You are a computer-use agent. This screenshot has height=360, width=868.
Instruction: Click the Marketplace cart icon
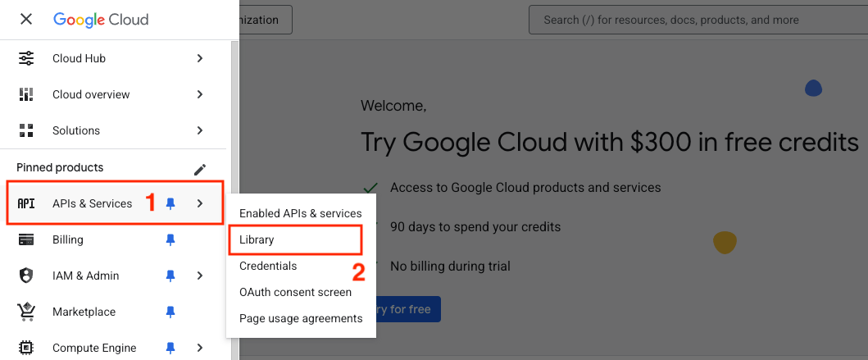click(x=26, y=312)
